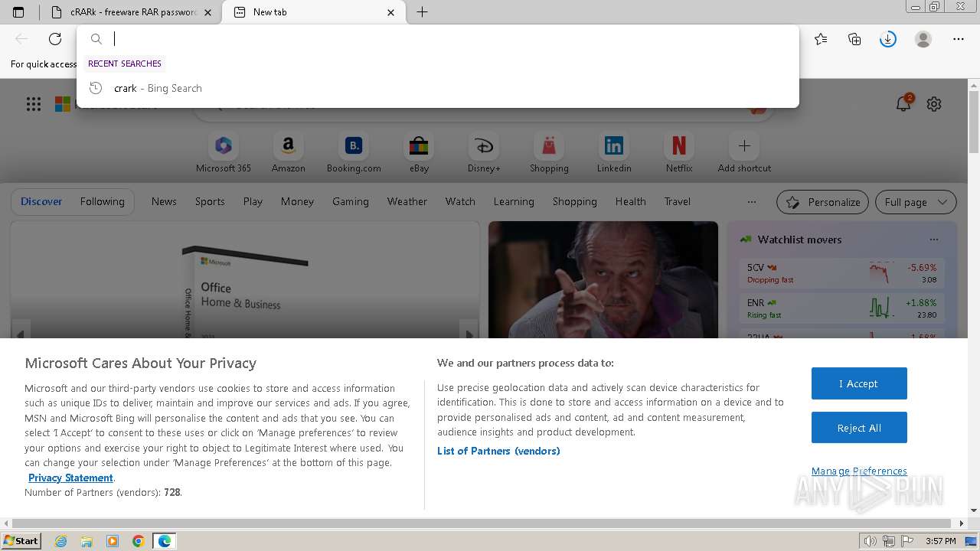
Task: Open the Disney+ shortcut
Action: [484, 152]
